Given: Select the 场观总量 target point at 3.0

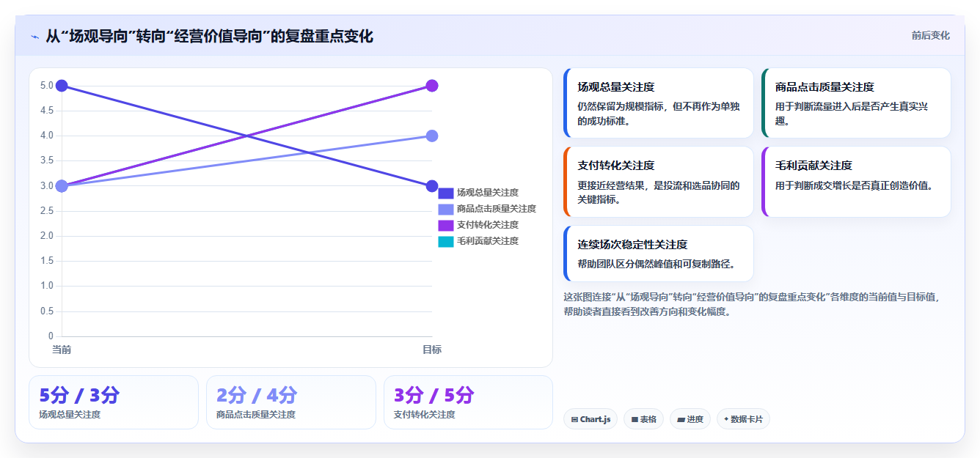Looking at the screenshot, I should pos(432,186).
